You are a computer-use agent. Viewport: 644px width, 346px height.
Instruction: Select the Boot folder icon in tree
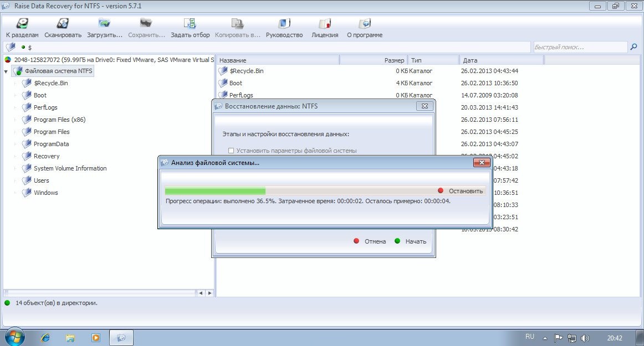pyautogui.click(x=27, y=95)
